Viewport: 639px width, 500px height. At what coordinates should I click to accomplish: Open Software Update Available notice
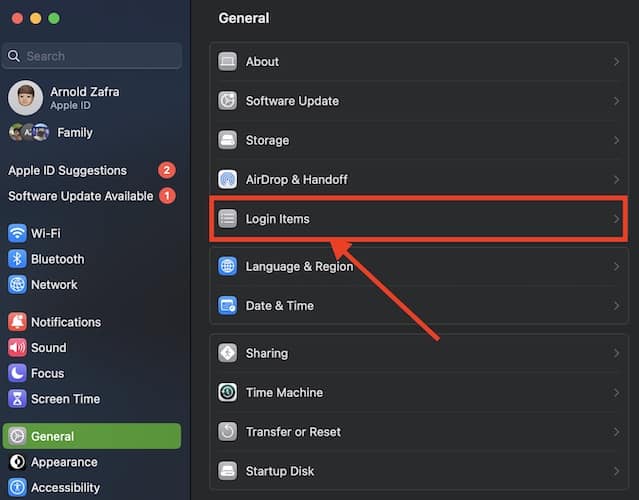(81, 196)
